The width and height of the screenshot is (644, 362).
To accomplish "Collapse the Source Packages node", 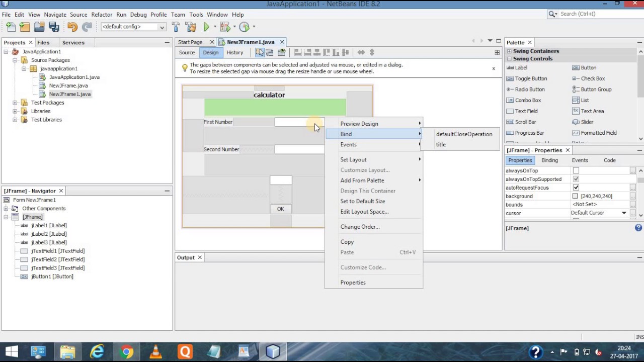I will tap(15, 60).
